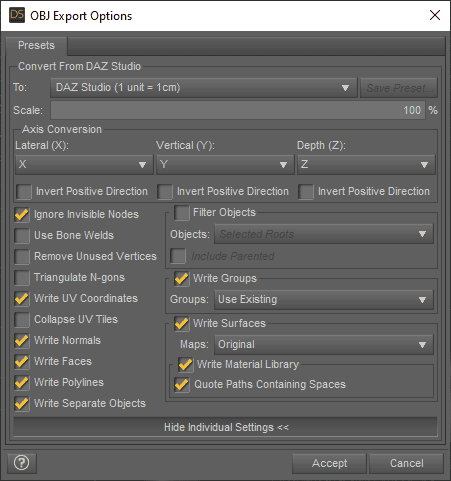Image resolution: width=451 pixels, height=481 pixels.
Task: Open the Depth (Z) axis dropdown
Action: [366, 164]
